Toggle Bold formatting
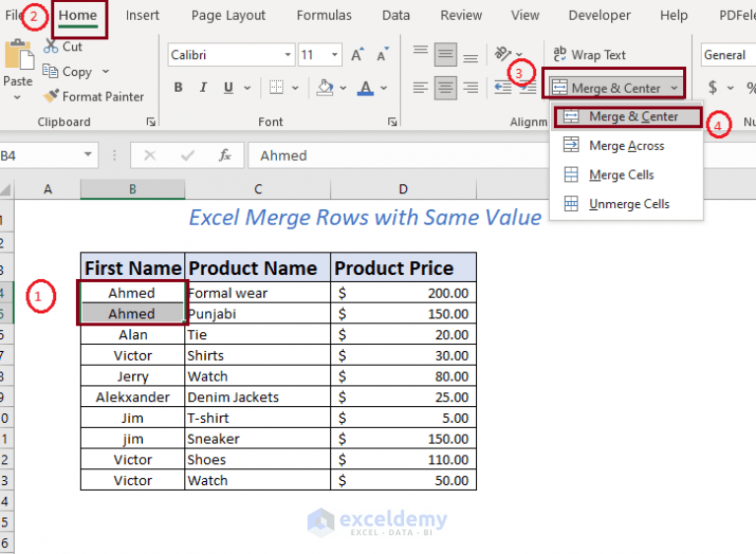Screen dimensions: 756x554 178,88
